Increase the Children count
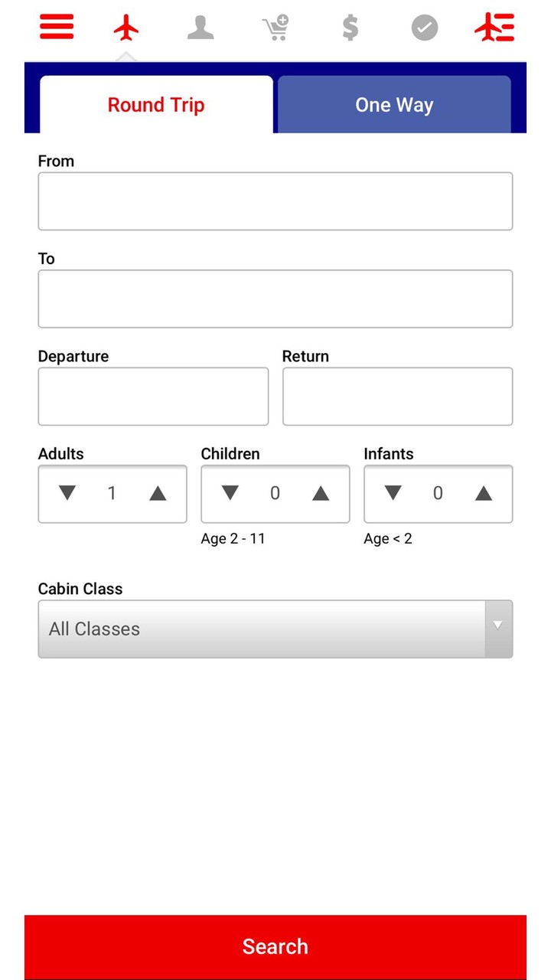Screen dimensions: 551x980 [x=321, y=493]
